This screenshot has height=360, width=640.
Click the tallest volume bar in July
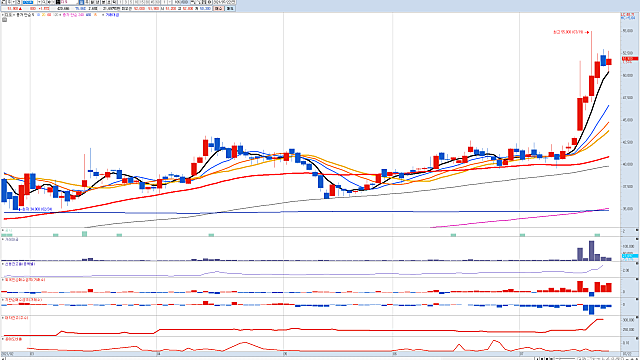(x=591, y=251)
